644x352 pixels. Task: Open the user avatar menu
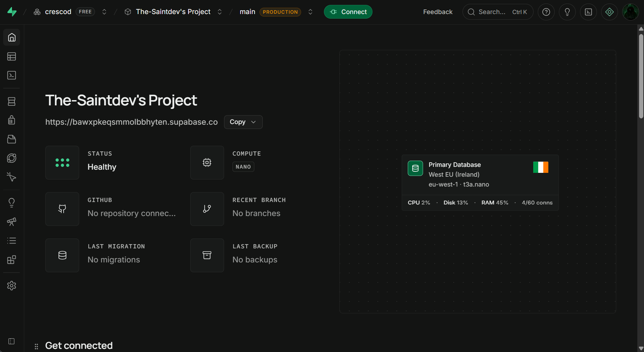click(x=631, y=12)
